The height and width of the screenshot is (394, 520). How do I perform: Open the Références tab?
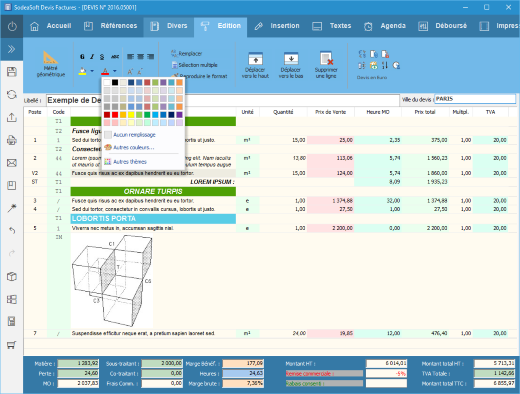(110, 26)
